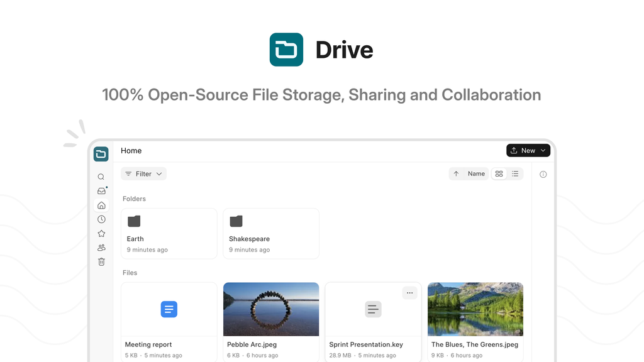The image size is (644, 362).
Task: Open the Filter dropdown
Action: pos(143,173)
